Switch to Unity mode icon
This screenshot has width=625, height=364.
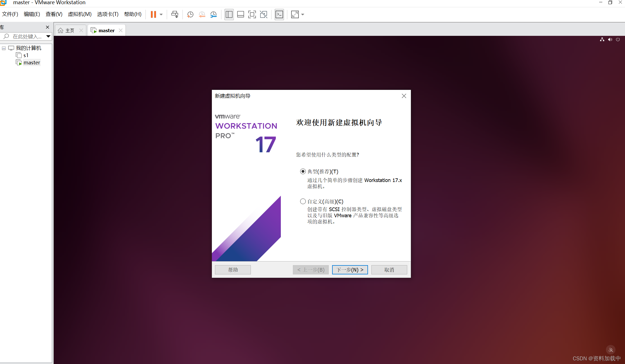264,15
